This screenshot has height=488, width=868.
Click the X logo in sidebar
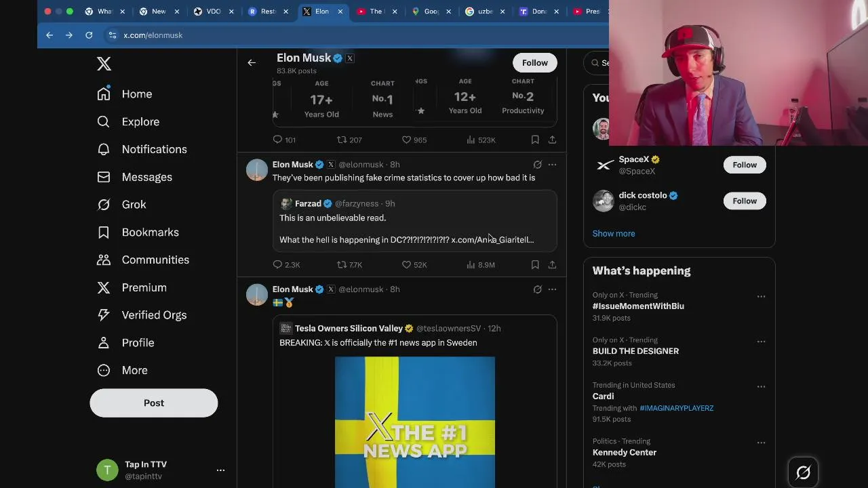104,64
